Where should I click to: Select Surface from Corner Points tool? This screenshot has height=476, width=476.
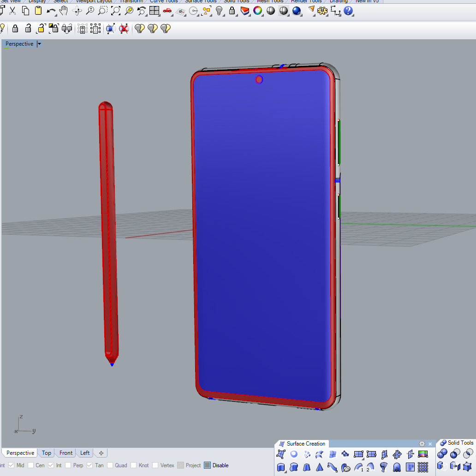281,454
